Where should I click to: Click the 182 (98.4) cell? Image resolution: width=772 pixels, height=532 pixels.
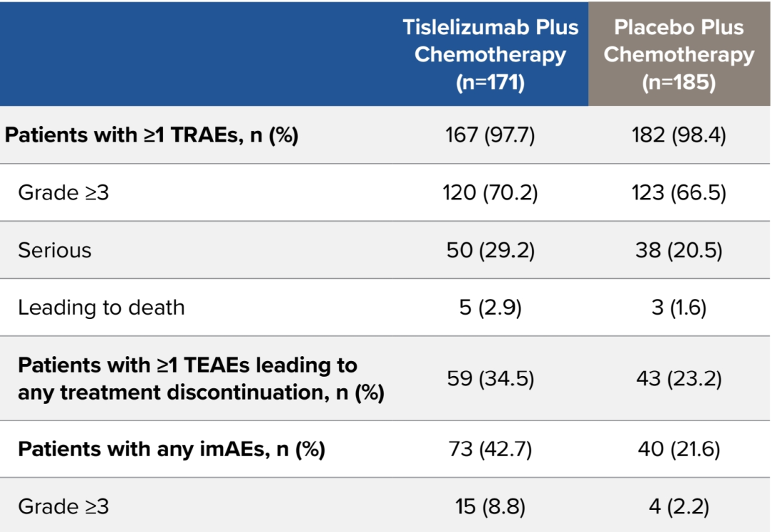(679, 135)
